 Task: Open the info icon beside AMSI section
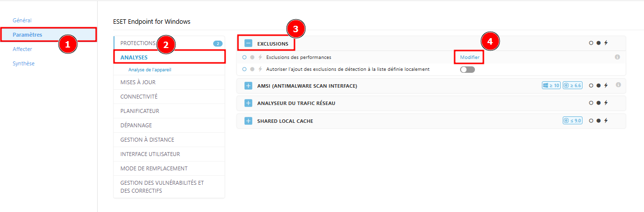tap(618, 85)
